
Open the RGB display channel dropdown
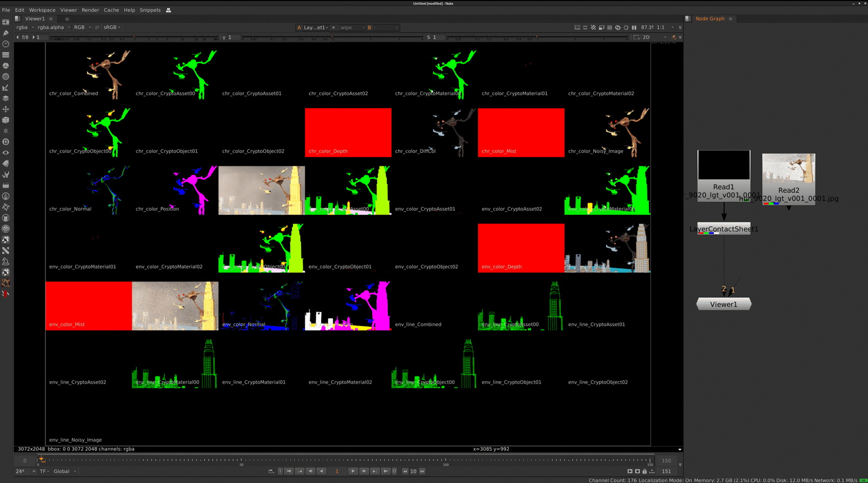[x=82, y=27]
